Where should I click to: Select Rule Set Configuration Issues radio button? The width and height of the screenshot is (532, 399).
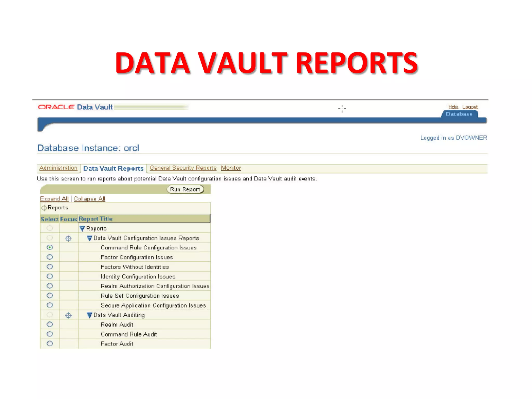[x=50, y=295]
